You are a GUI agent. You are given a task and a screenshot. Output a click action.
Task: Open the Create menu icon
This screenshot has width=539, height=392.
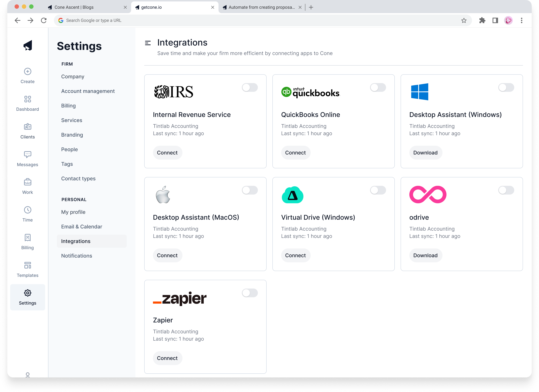(27, 72)
